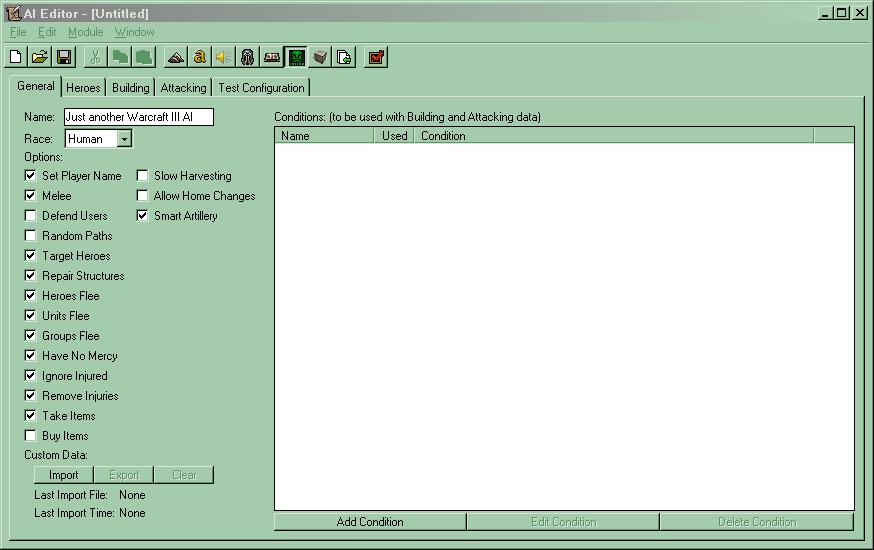Click the Condition column header
This screenshot has width=874, height=550.
614,136
